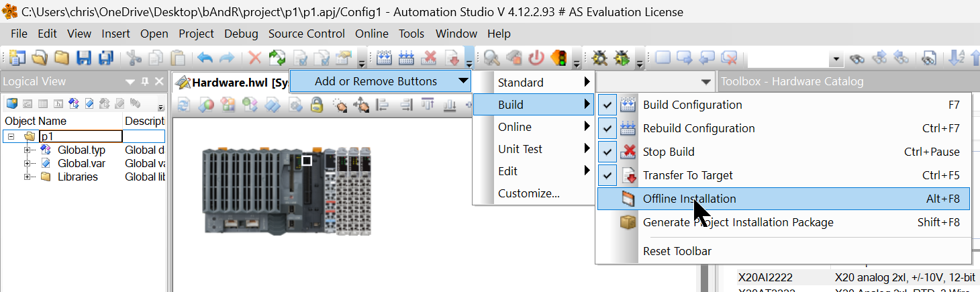Open the Tools menu
The width and height of the screenshot is (980, 292).
click(411, 34)
